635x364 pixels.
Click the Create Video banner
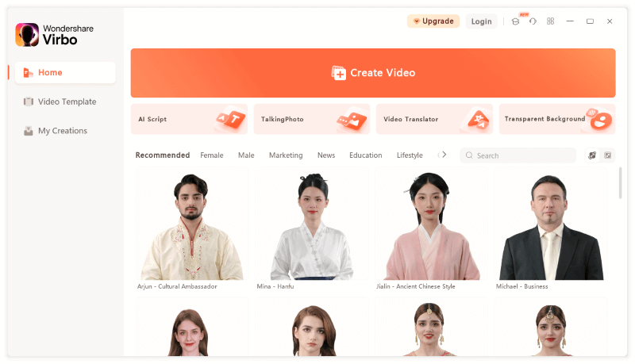[x=373, y=73]
